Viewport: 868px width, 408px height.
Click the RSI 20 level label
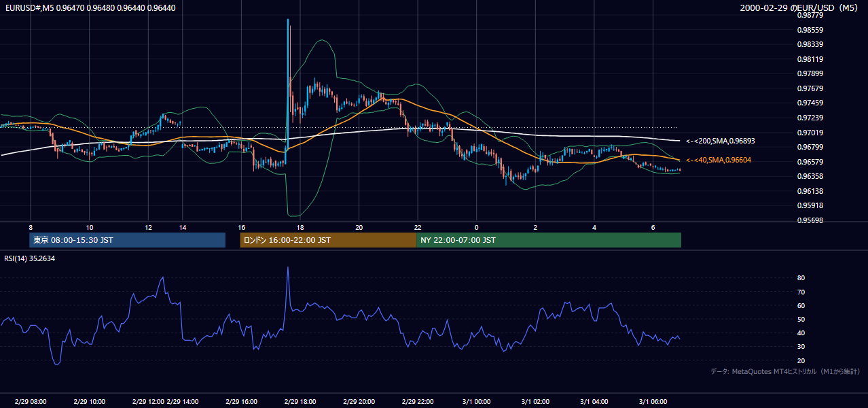pos(801,360)
